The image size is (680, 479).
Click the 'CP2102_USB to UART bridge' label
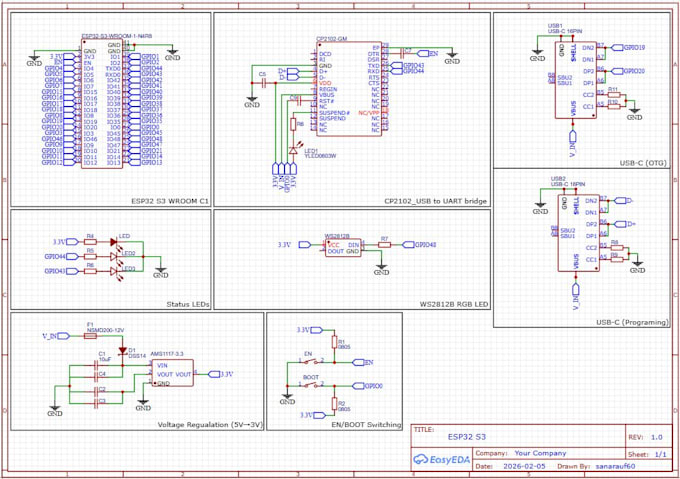[x=435, y=202]
